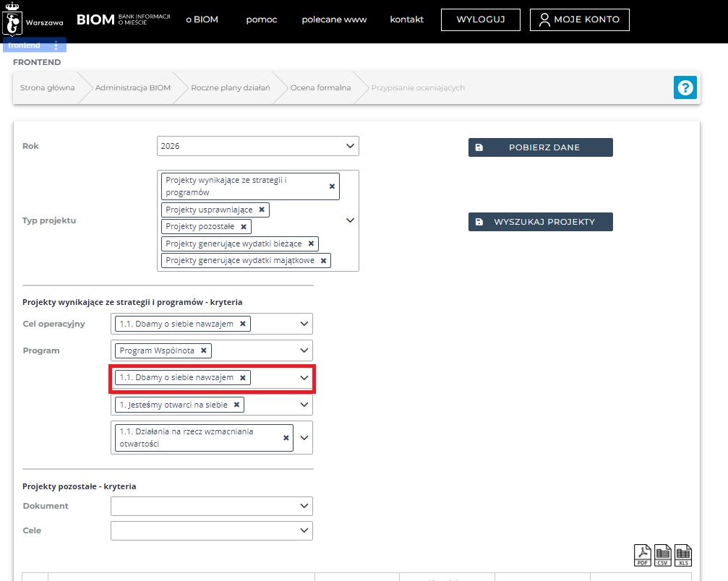Remove '1. Jesteśmy otwarci na siebie' tag

coord(236,405)
